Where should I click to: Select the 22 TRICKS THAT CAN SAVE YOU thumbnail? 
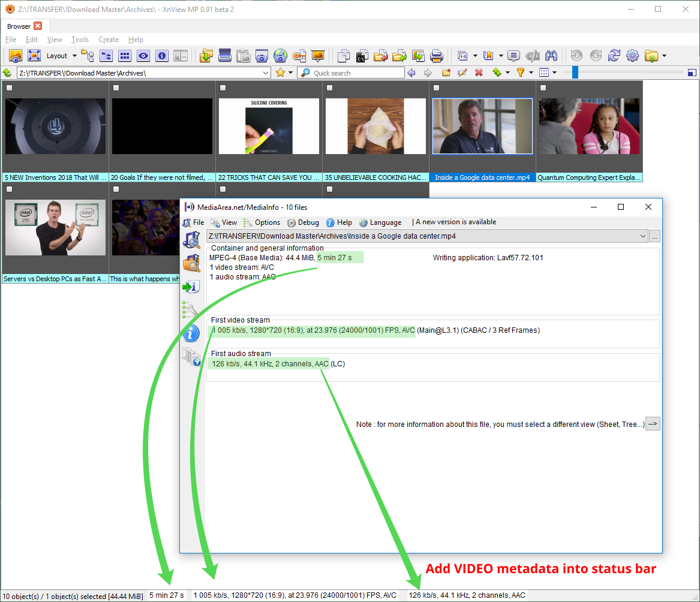(x=269, y=127)
